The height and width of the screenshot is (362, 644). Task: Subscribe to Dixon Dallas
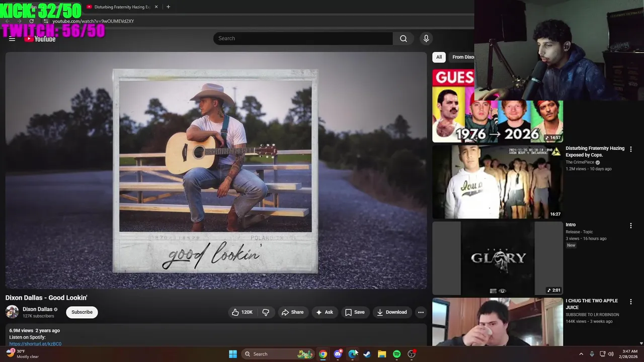click(82, 312)
